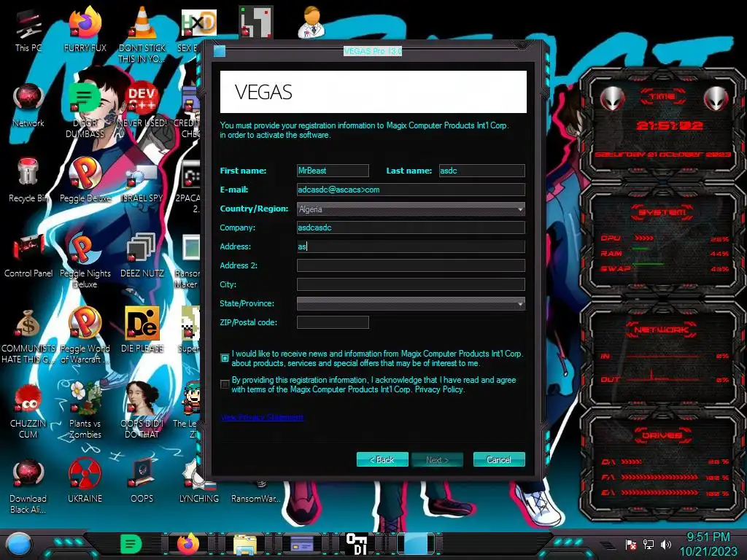The width and height of the screenshot is (747, 560).
Task: Uncheck receive news and information checkbox
Action: (225, 358)
